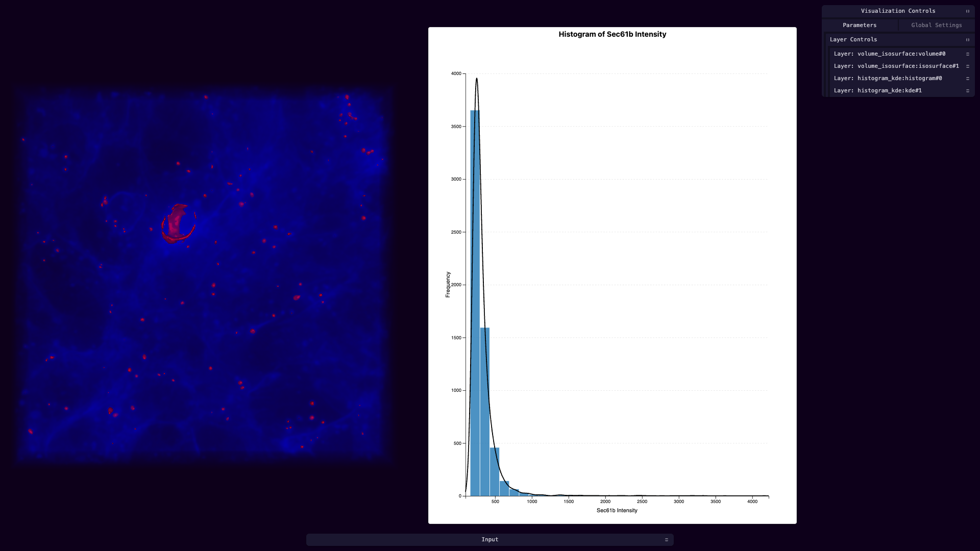Click the "Layer Controls" section title

click(x=853, y=40)
